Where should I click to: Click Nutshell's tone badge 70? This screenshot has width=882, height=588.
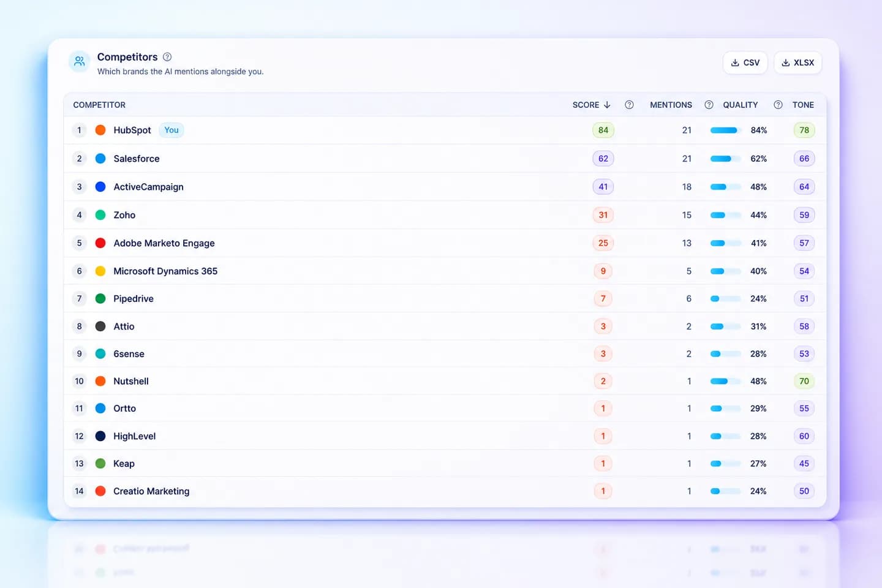pyautogui.click(x=804, y=381)
